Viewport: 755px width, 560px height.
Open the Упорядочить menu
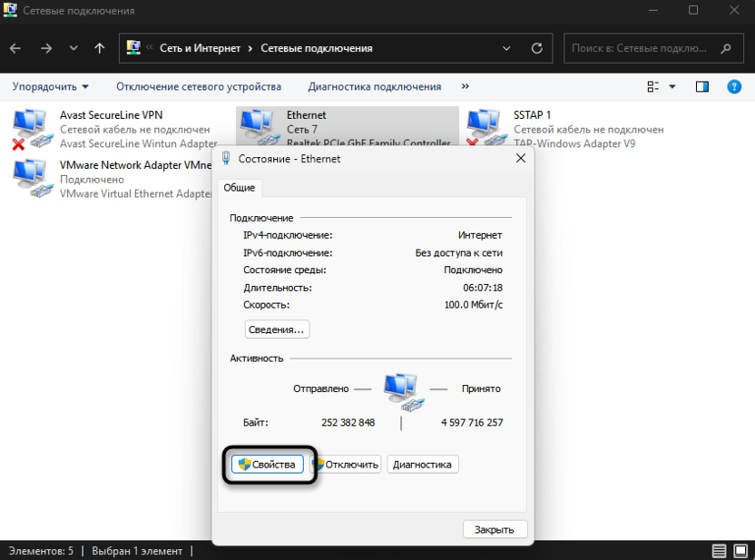tap(50, 86)
